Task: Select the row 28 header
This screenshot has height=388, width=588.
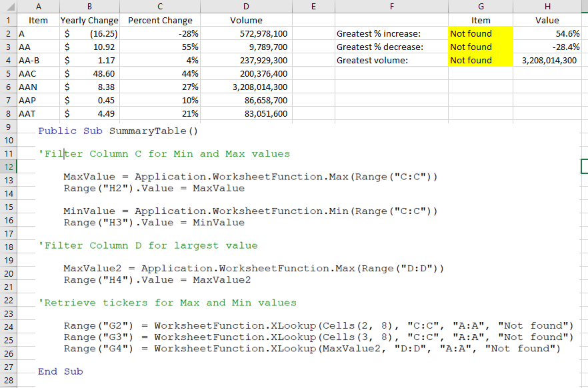Action: coord(8,380)
